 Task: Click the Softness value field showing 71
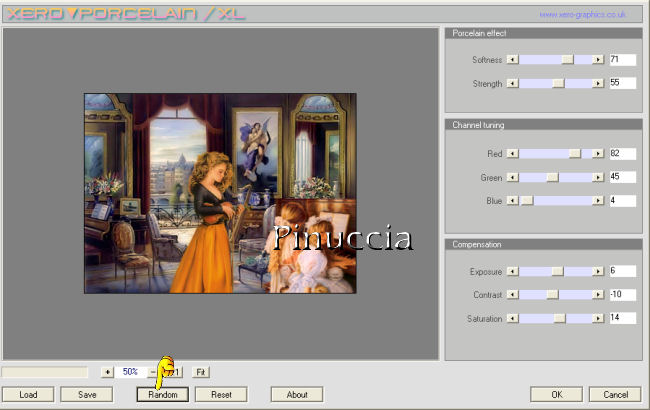pos(623,60)
